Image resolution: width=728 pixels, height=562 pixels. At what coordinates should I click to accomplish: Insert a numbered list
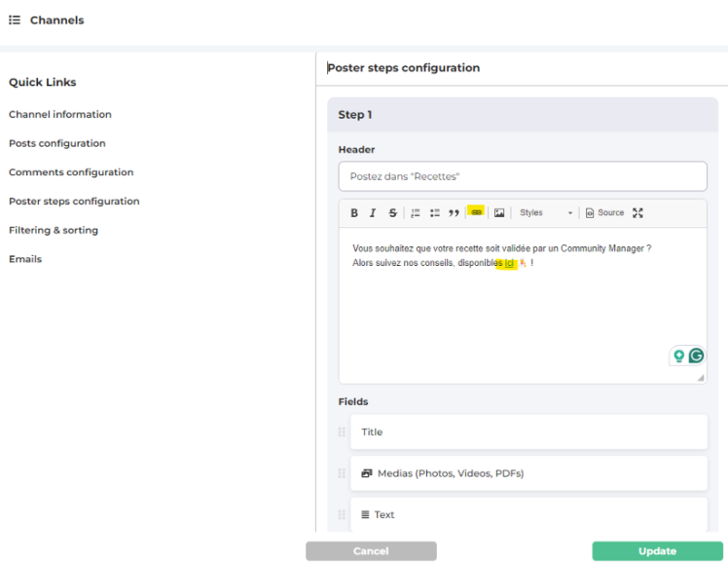coord(416,213)
